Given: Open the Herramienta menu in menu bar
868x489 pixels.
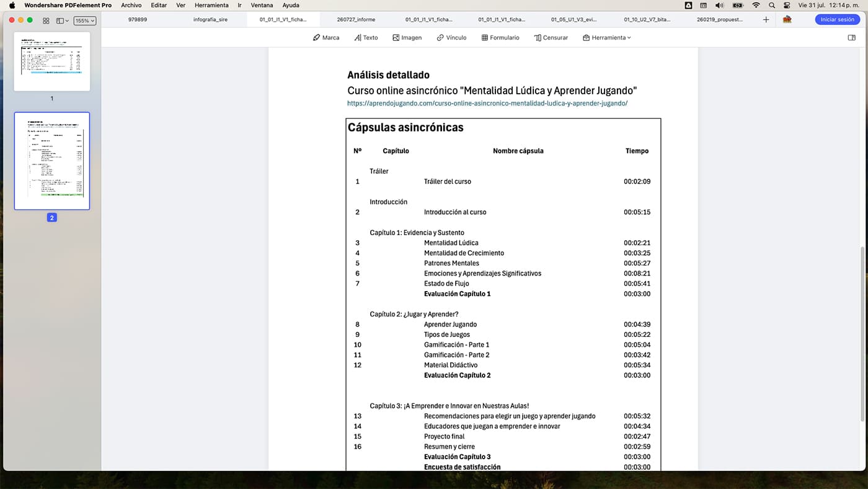Looking at the screenshot, I should tap(211, 5).
